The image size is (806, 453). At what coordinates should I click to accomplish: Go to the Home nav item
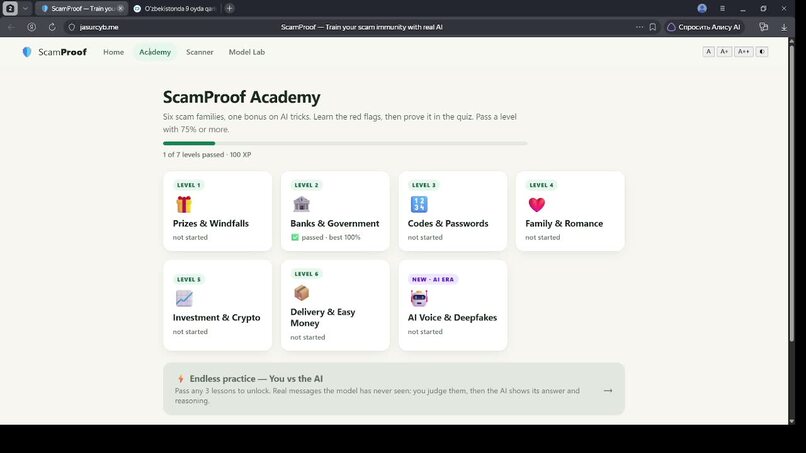[x=113, y=52]
